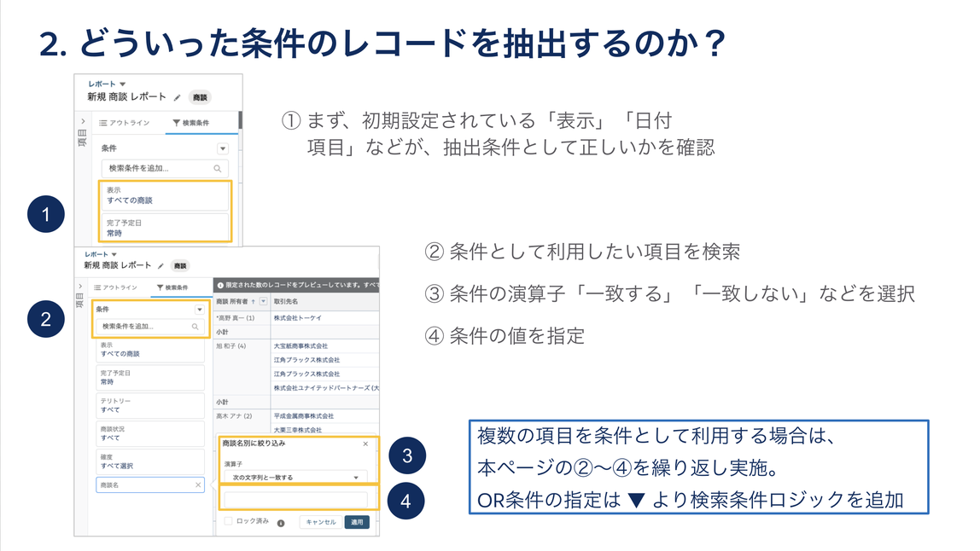
Task: Click the 商談名別に絞り込み popup title
Action: [x=254, y=444]
